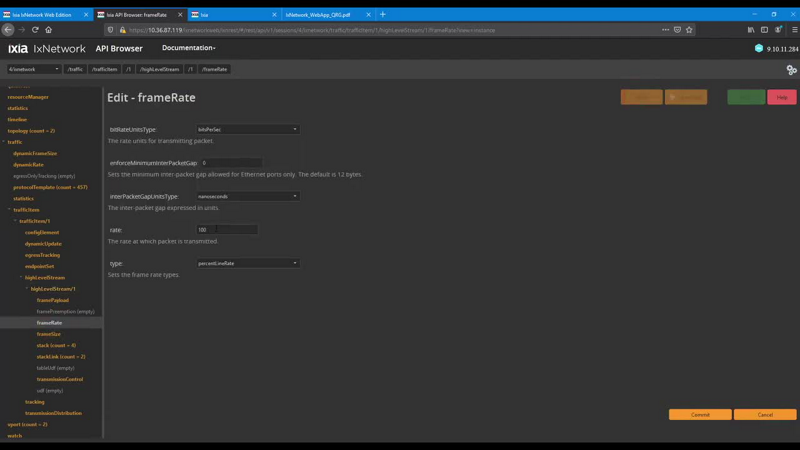Reload the page with the refresh icon
This screenshot has height=450, width=800.
click(35, 30)
